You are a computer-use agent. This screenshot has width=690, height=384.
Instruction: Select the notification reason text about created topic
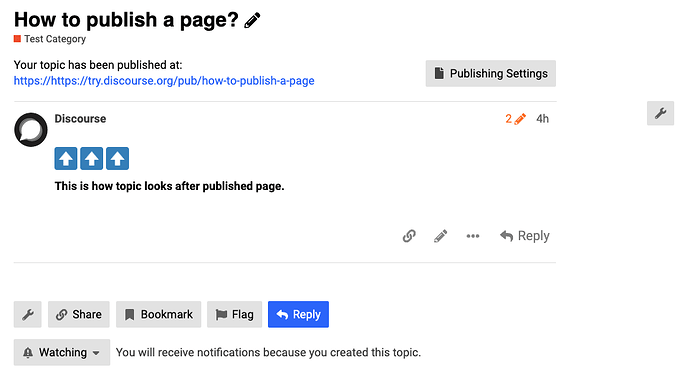click(268, 353)
